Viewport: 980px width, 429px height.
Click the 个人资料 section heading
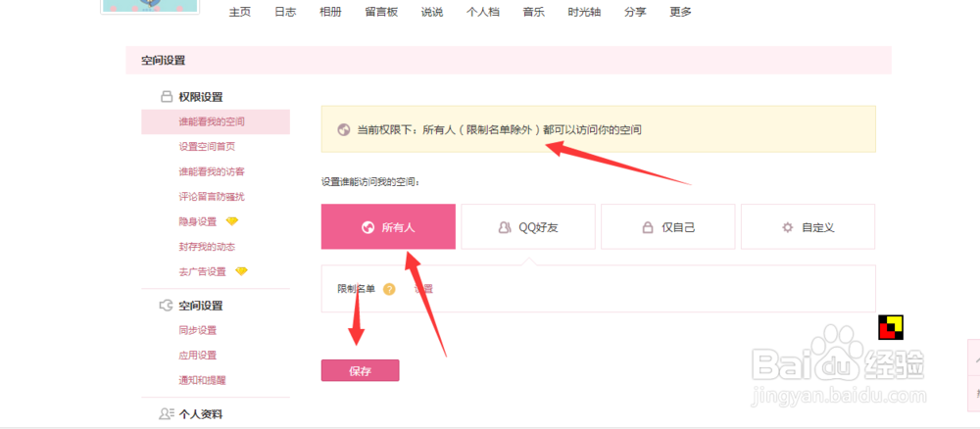click(201, 414)
